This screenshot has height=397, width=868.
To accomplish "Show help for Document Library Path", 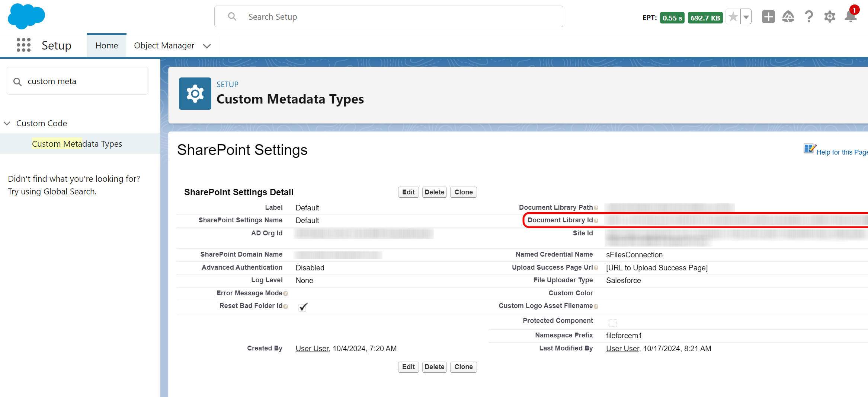I will coord(596,208).
